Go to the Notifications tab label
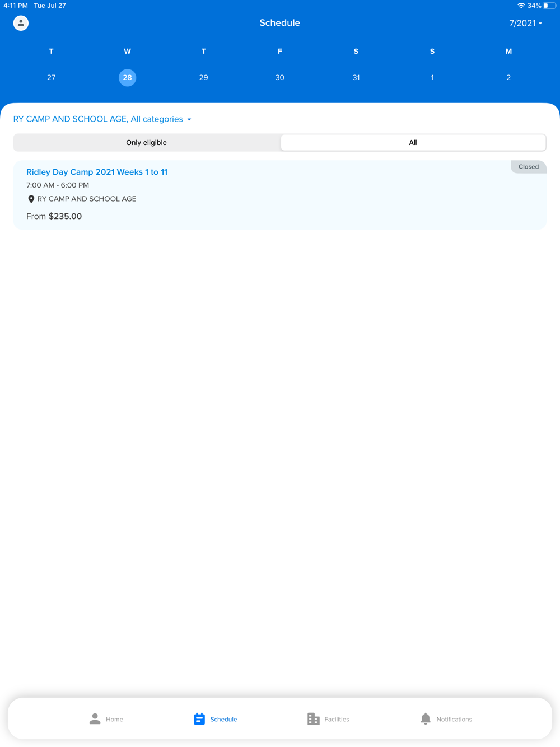This screenshot has height=747, width=560. click(454, 719)
